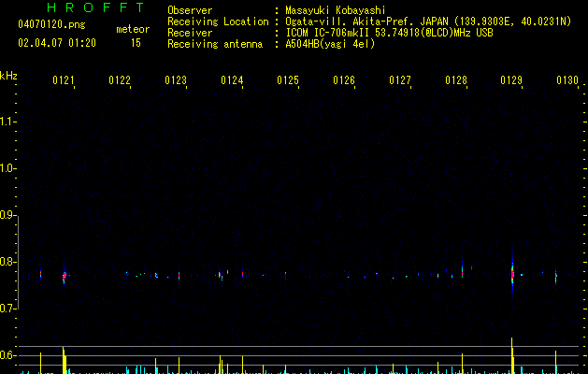Click the 1.1 frequency axis label
This screenshot has height=374, width=588.
point(7,122)
